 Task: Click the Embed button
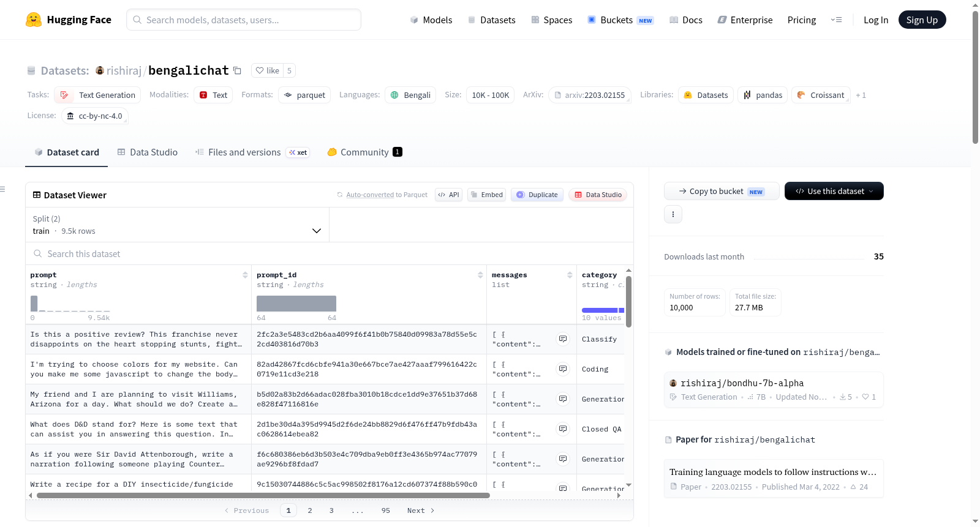(486, 195)
